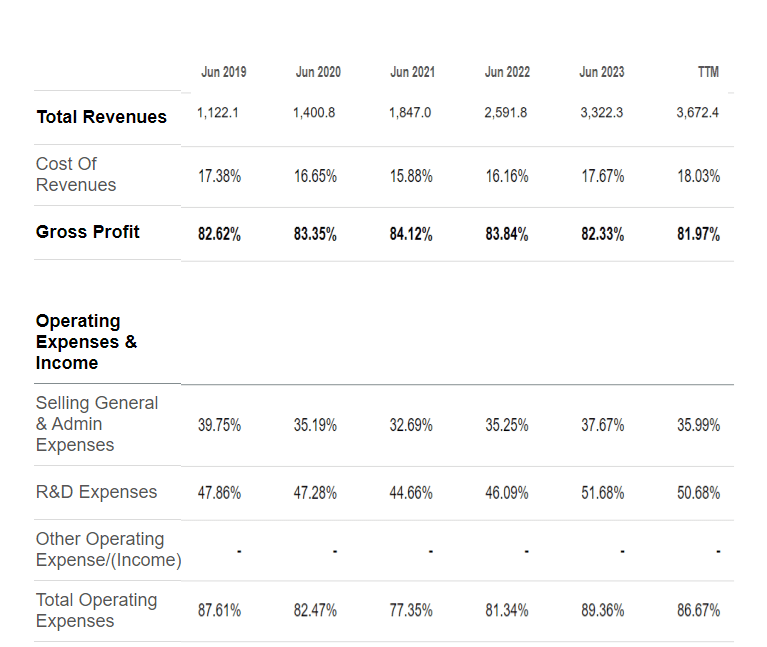Select Jun 2021 cost of revenues 15.88%
Image resolution: width=767 pixels, height=647 pixels.
(411, 176)
